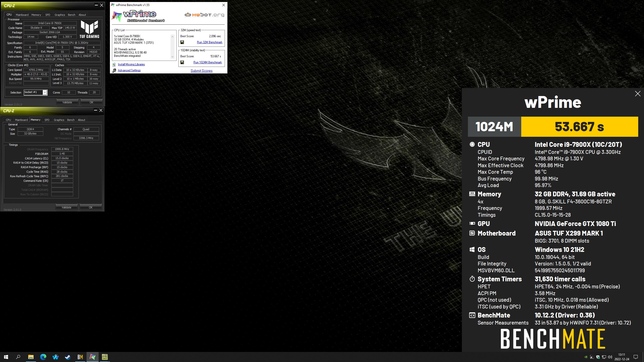Open the Wallpaper Engine taskbar icon
Viewport: 644px width, 362px height.
tap(55, 357)
